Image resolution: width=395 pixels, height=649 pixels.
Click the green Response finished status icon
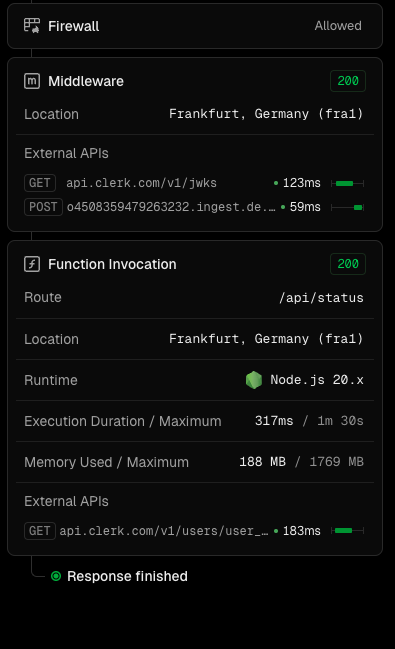point(56,576)
